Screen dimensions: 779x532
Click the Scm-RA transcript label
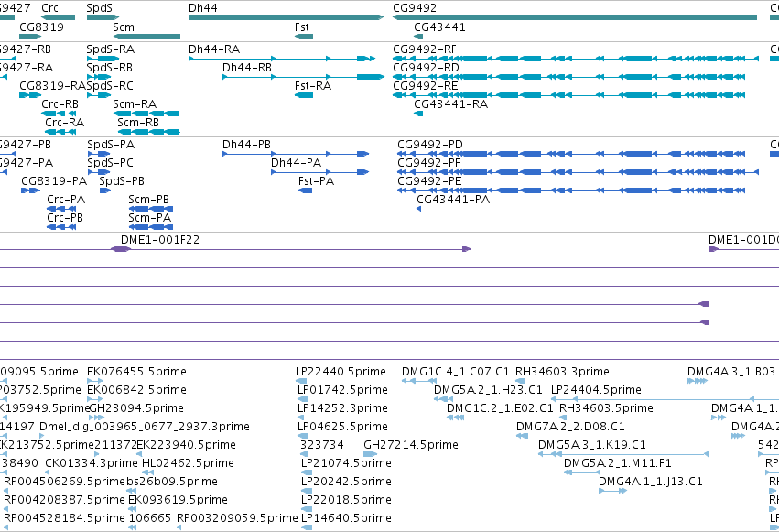(135, 104)
